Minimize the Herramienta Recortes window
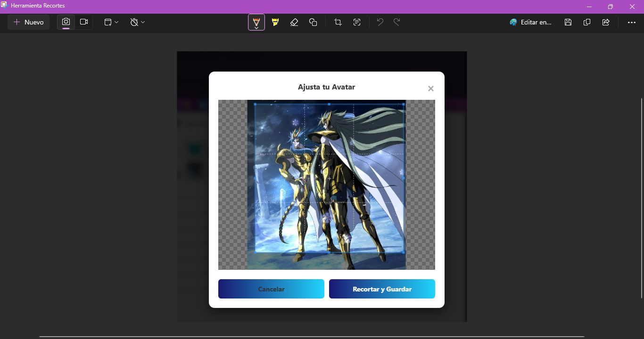This screenshot has width=644, height=339. [x=589, y=7]
